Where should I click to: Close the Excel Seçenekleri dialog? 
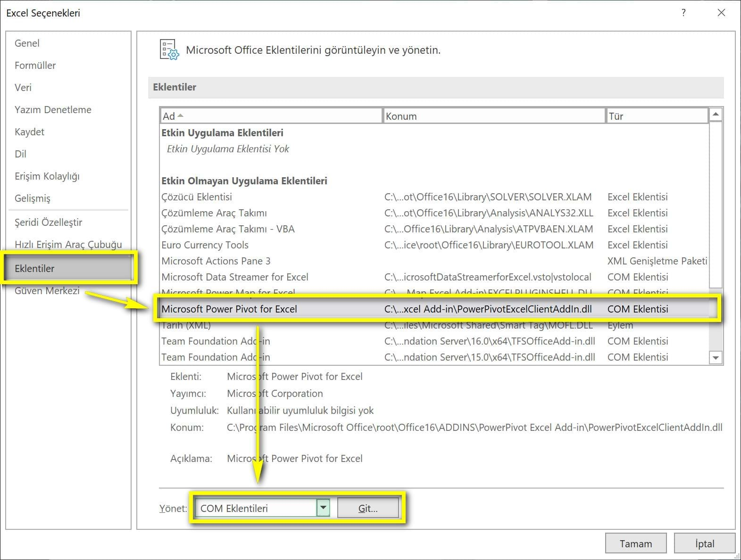click(x=721, y=13)
